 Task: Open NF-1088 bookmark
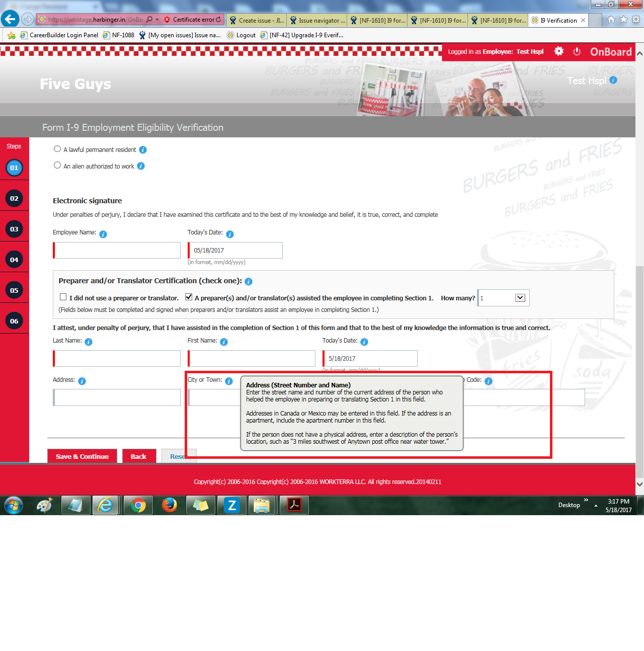[x=118, y=35]
